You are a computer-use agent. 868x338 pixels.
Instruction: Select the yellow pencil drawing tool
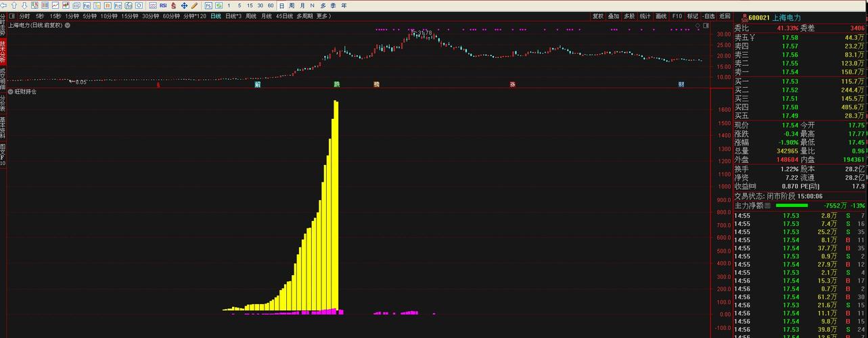coord(195,5)
